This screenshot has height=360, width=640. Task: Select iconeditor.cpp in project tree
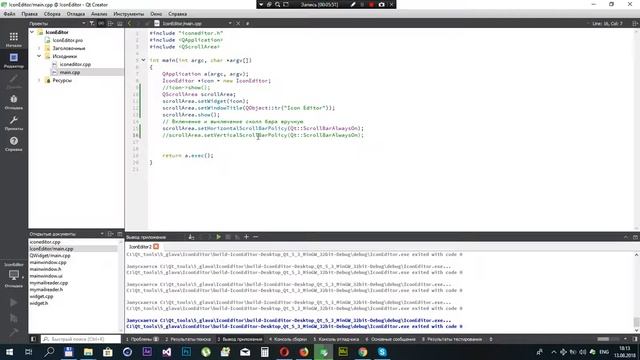pos(75,64)
